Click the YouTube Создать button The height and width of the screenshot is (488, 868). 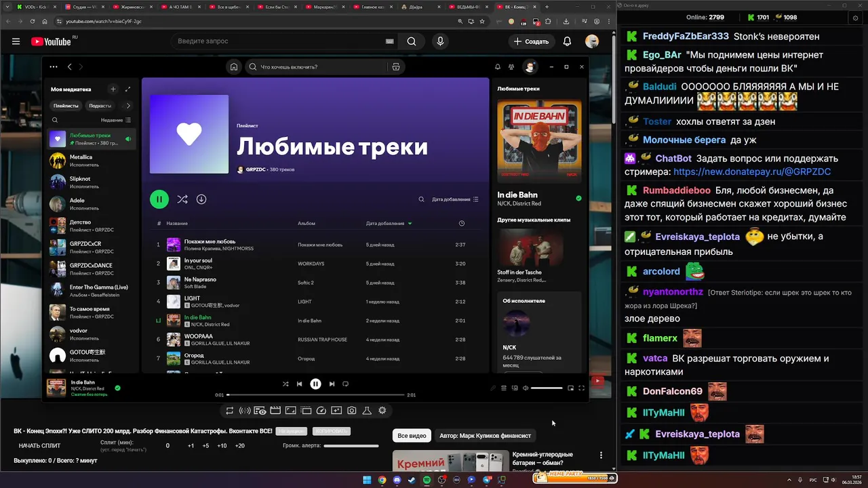pyautogui.click(x=532, y=41)
